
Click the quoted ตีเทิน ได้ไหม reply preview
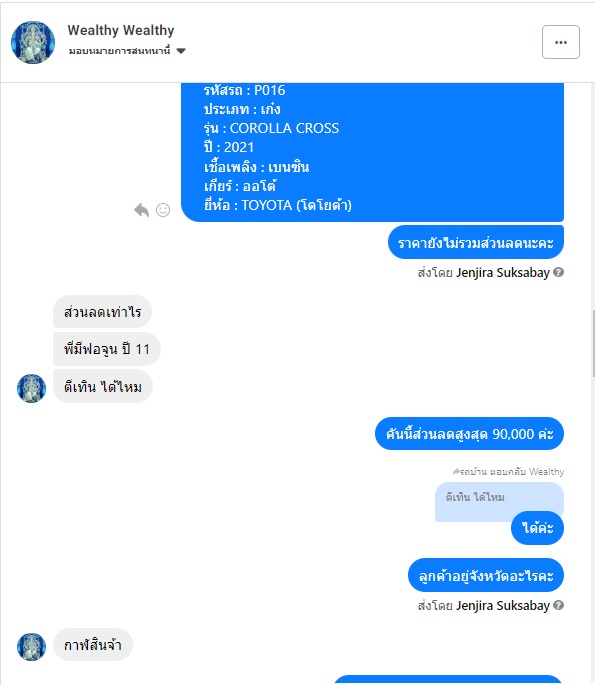pos(499,502)
